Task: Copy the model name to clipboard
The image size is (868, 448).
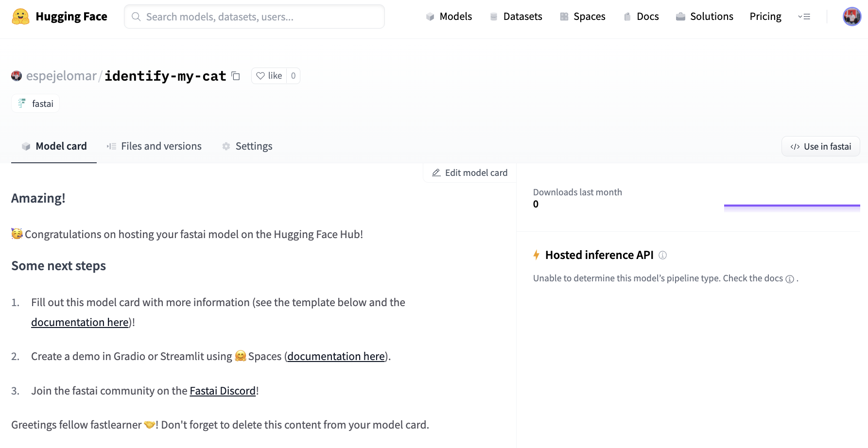Action: [236, 76]
